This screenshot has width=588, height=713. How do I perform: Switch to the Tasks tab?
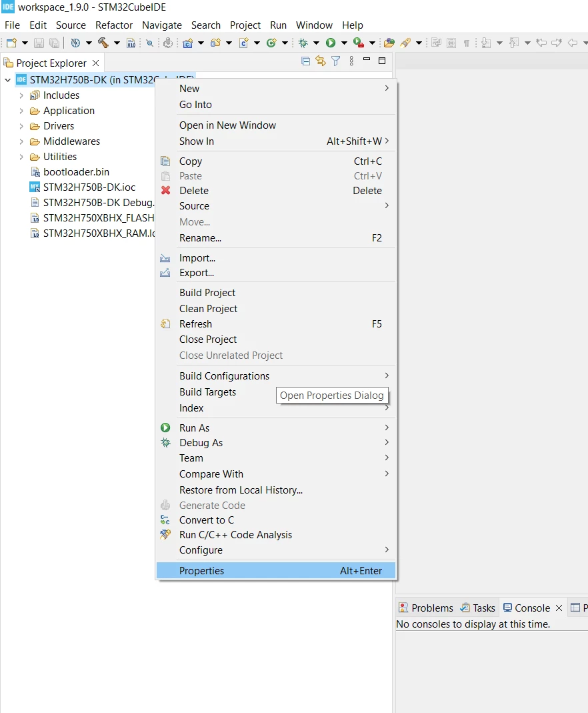coord(477,608)
